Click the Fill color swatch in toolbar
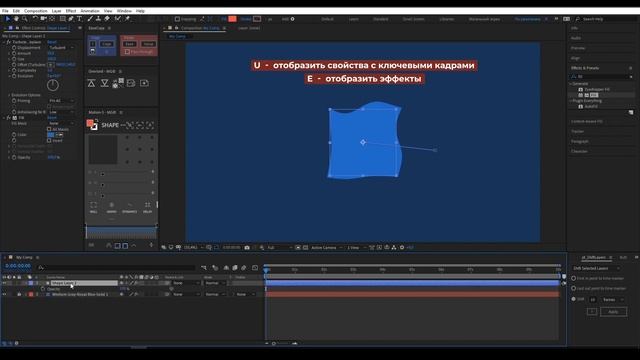This screenshot has height=360, width=640. coord(232,19)
